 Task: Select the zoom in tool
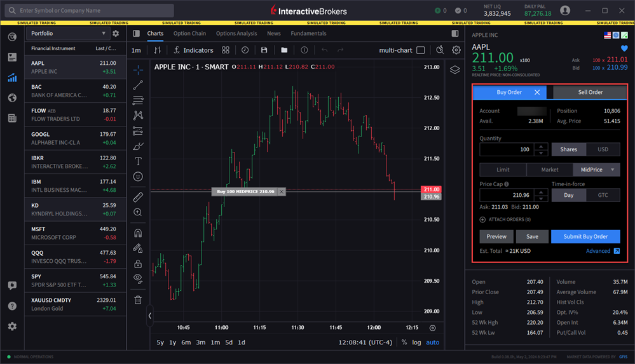138,212
